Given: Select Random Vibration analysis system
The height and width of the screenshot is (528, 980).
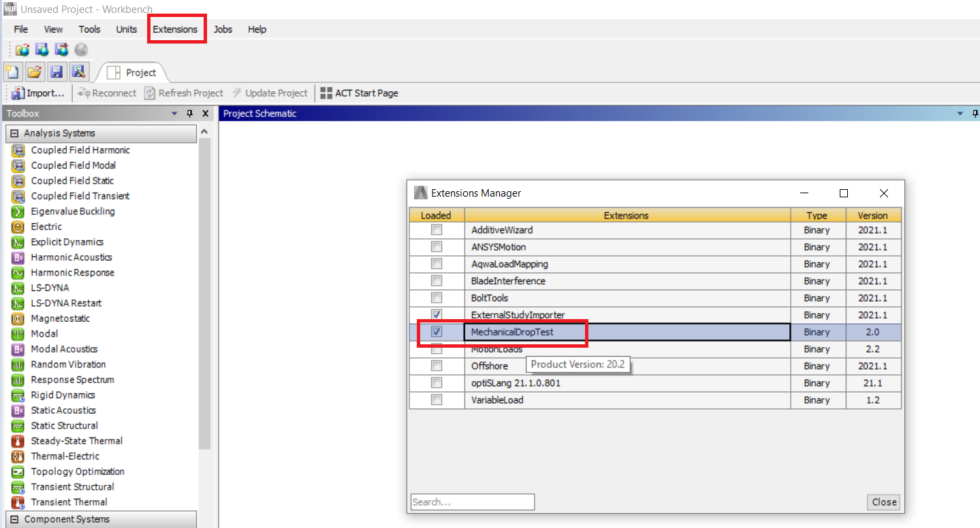Looking at the screenshot, I should pyautogui.click(x=67, y=364).
